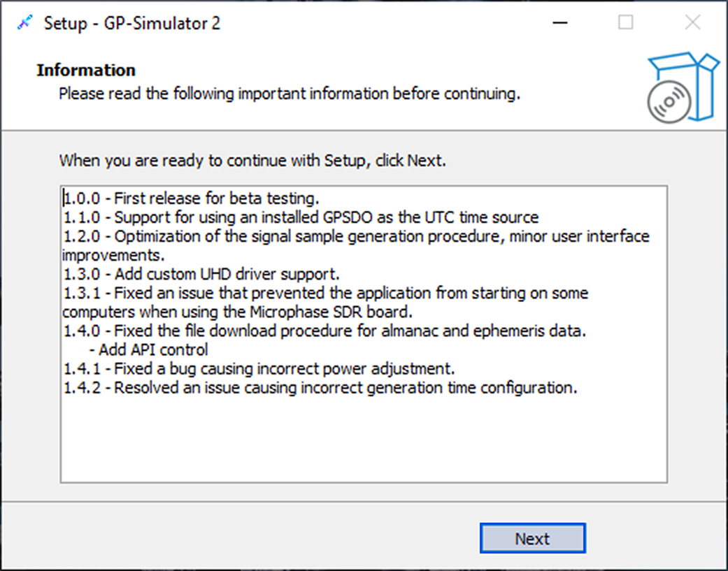
Task: Open the GP-Simulator title bar system icon
Action: pyautogui.click(x=24, y=23)
